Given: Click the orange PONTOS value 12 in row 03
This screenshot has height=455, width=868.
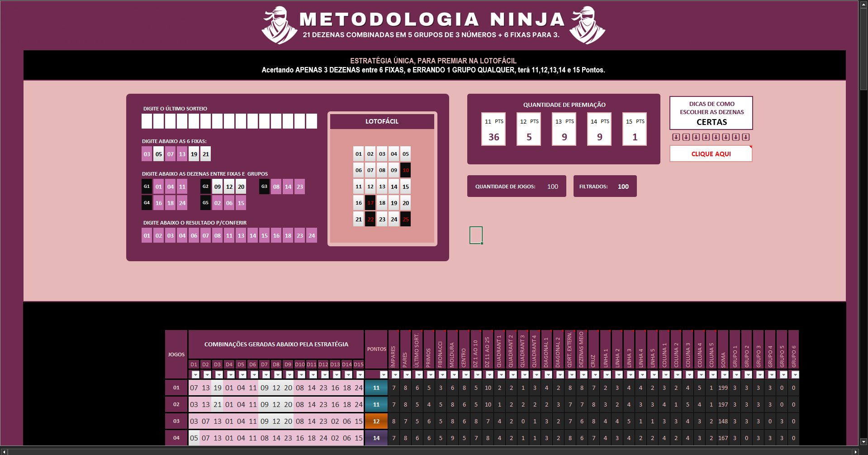Looking at the screenshot, I should coord(376,421).
